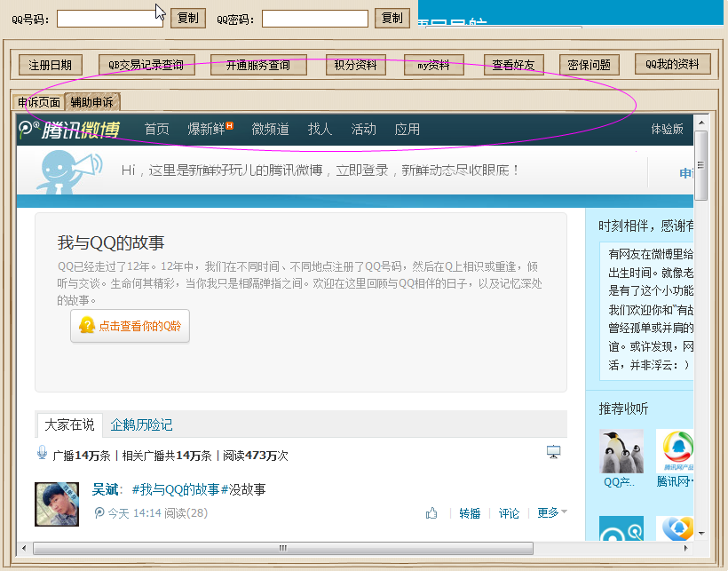Open 微频道 in the Weibo navigation
Image resolution: width=728 pixels, height=571 pixels.
click(270, 129)
